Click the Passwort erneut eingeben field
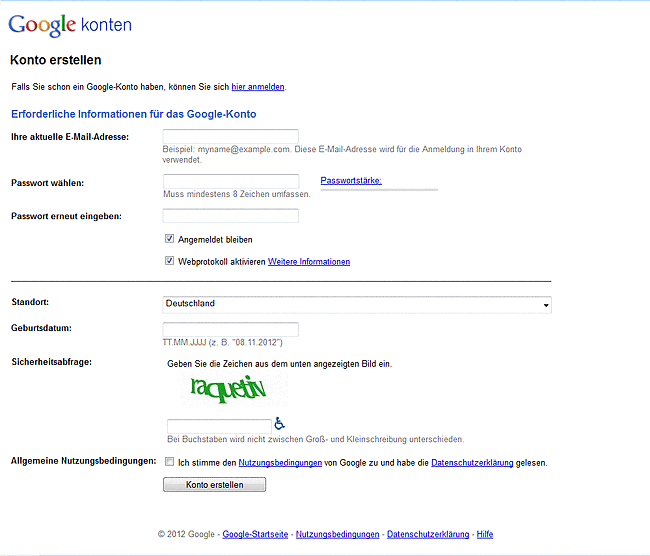This screenshot has height=556, width=650. click(231, 216)
